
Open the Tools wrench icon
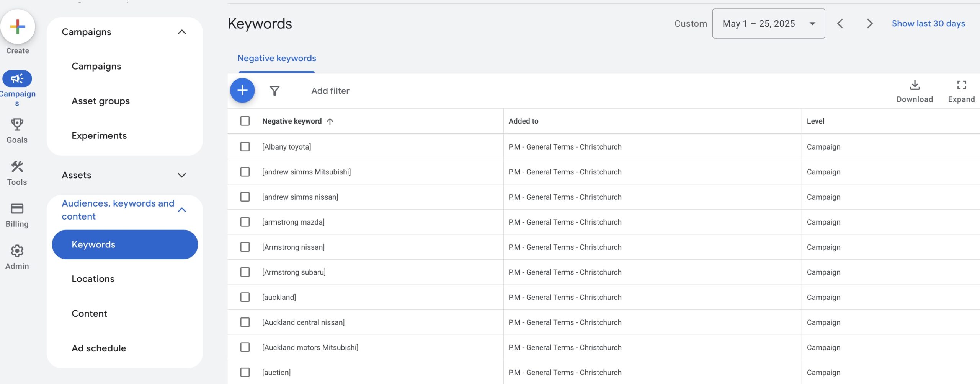coord(17,167)
